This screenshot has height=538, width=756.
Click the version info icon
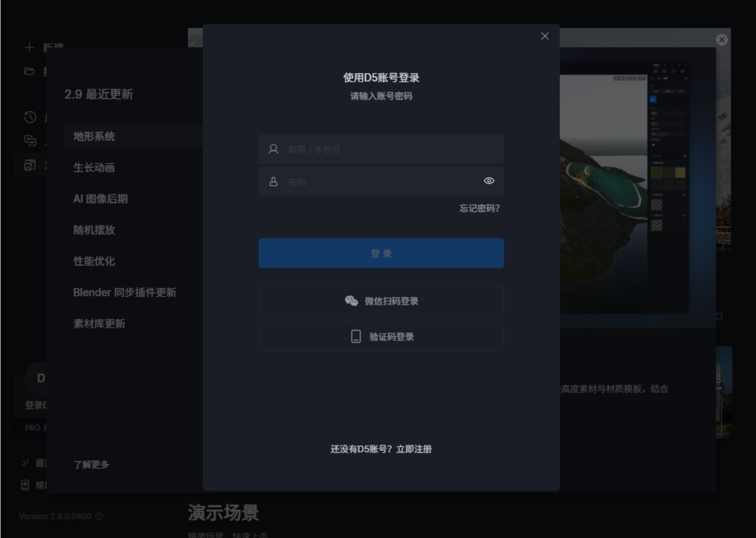tap(99, 516)
